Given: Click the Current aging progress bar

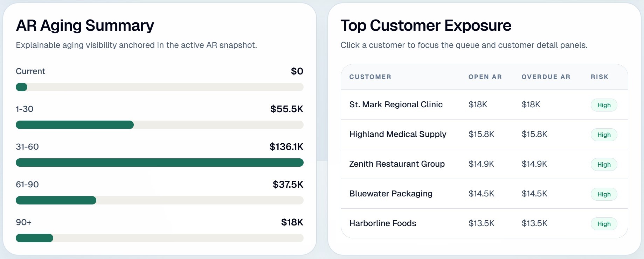Looking at the screenshot, I should pos(159,87).
